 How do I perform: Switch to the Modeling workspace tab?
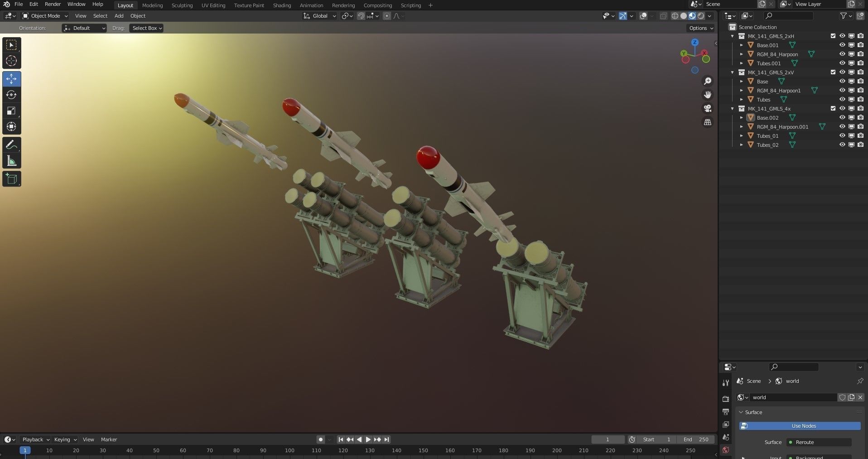(x=152, y=5)
